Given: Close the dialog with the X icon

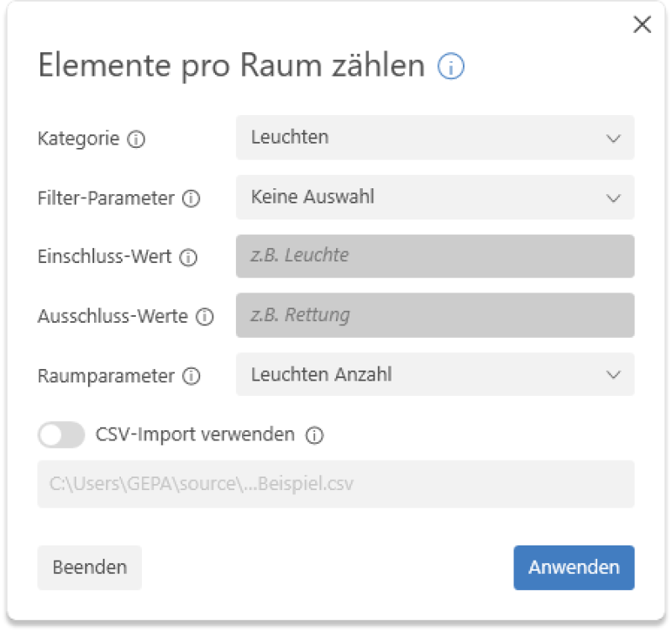Looking at the screenshot, I should 642,25.
